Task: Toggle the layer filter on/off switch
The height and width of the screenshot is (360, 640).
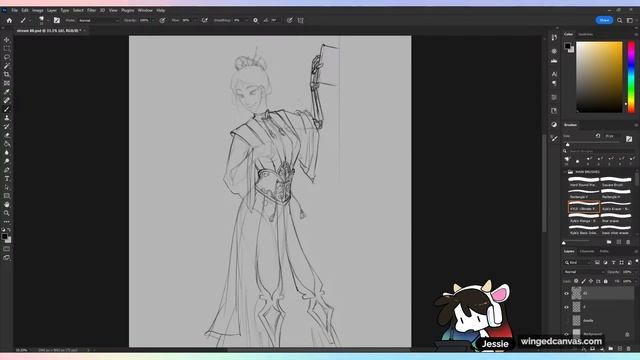Action: tap(637, 261)
